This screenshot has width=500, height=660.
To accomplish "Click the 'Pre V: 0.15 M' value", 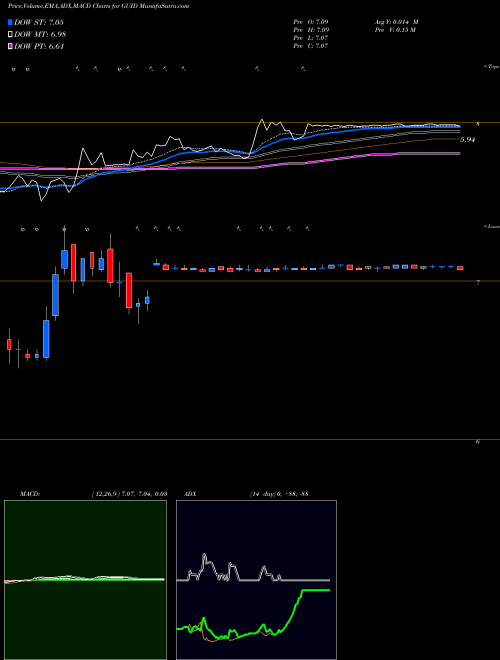I will pyautogui.click(x=396, y=30).
